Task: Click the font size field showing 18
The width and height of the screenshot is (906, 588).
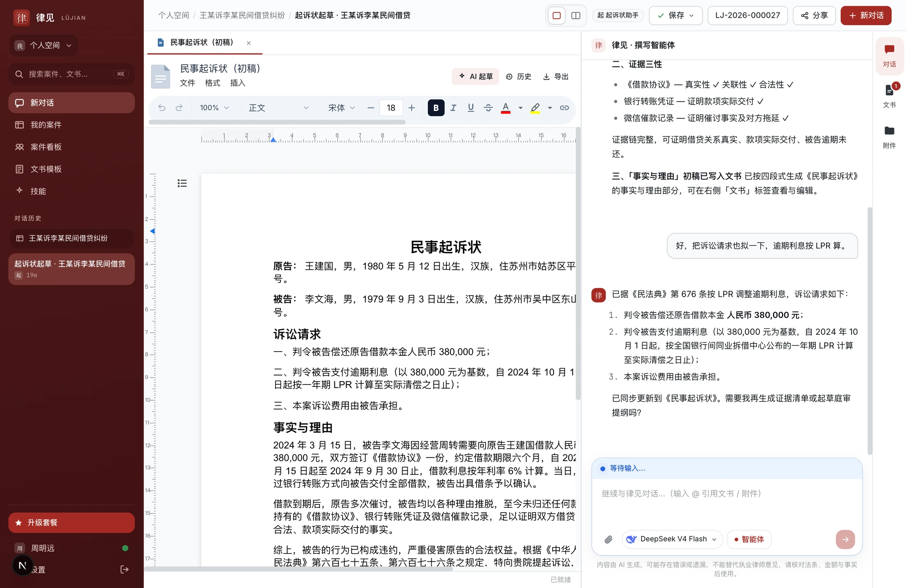Action: click(391, 108)
